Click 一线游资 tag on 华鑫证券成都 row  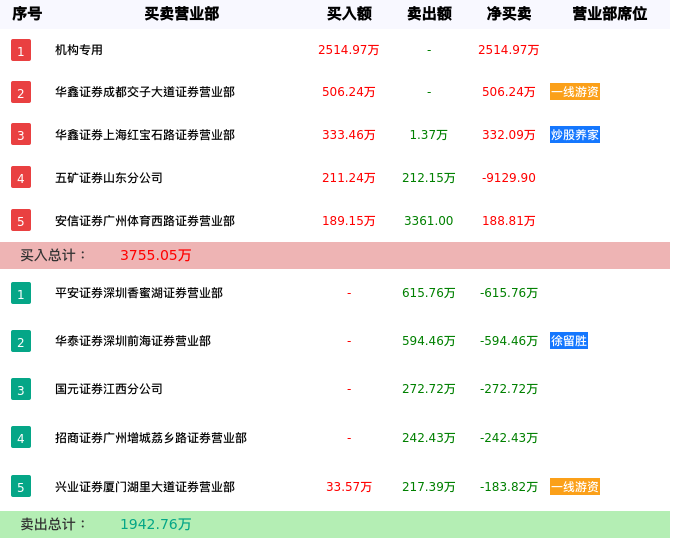[575, 92]
